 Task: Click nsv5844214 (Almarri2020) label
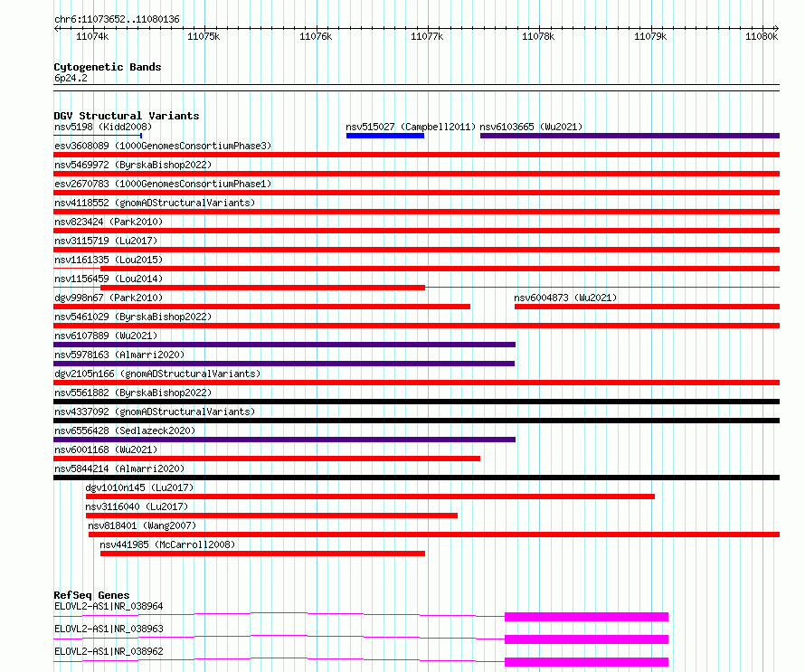119,469
